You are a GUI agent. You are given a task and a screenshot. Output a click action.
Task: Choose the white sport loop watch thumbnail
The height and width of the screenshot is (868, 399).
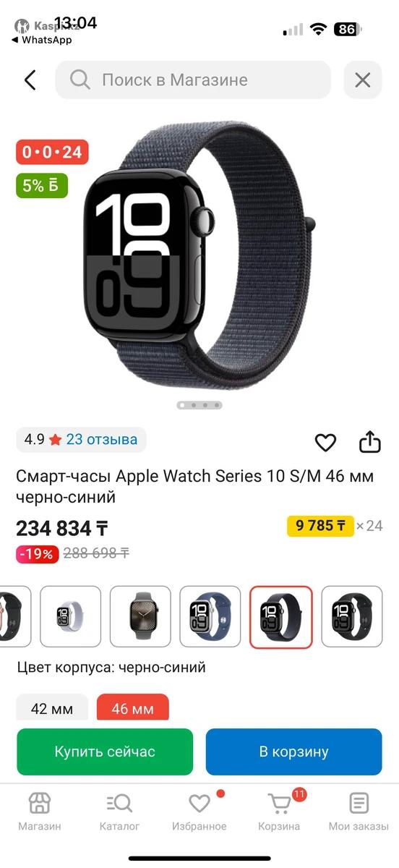pos(70,617)
